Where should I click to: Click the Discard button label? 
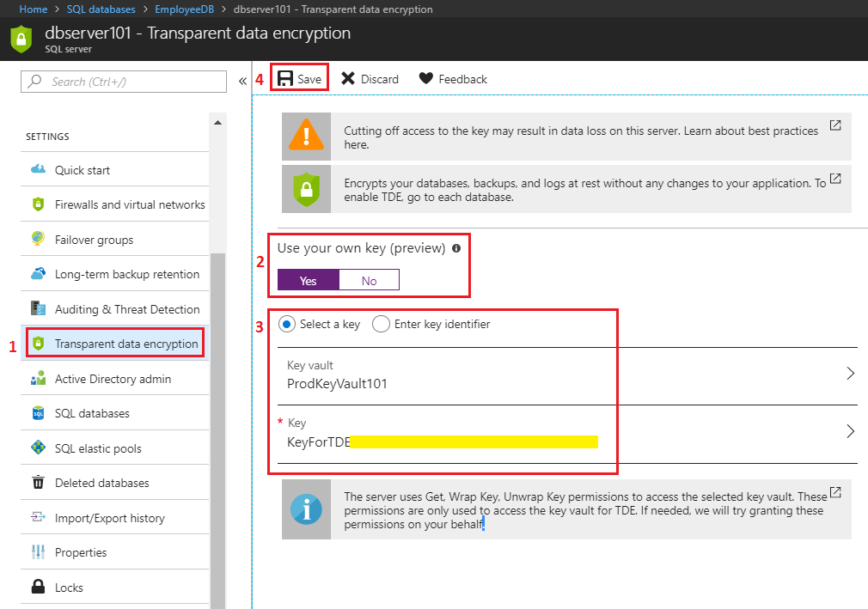[x=379, y=79]
